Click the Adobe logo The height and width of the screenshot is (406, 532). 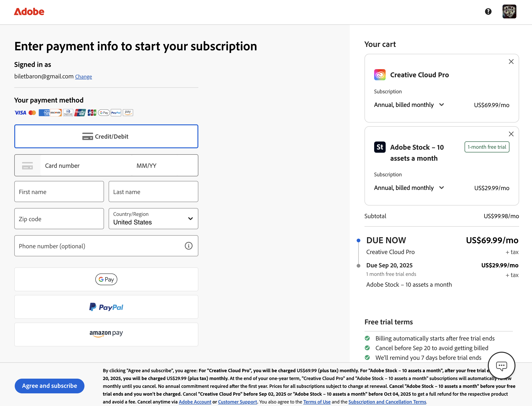pyautogui.click(x=29, y=11)
